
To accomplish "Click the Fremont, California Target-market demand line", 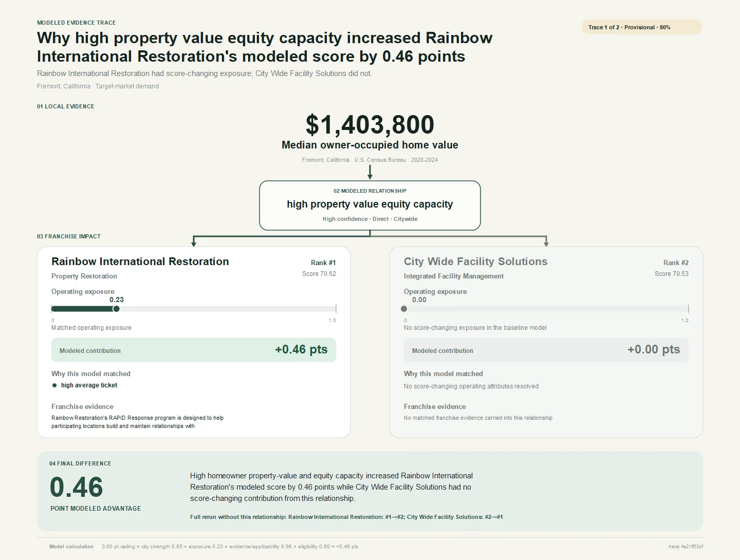I will (x=98, y=86).
